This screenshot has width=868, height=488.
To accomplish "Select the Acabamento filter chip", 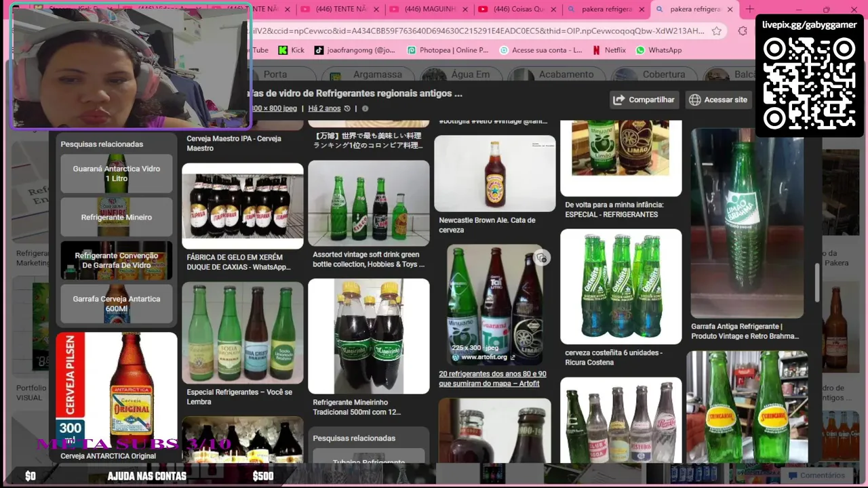I will click(x=556, y=75).
